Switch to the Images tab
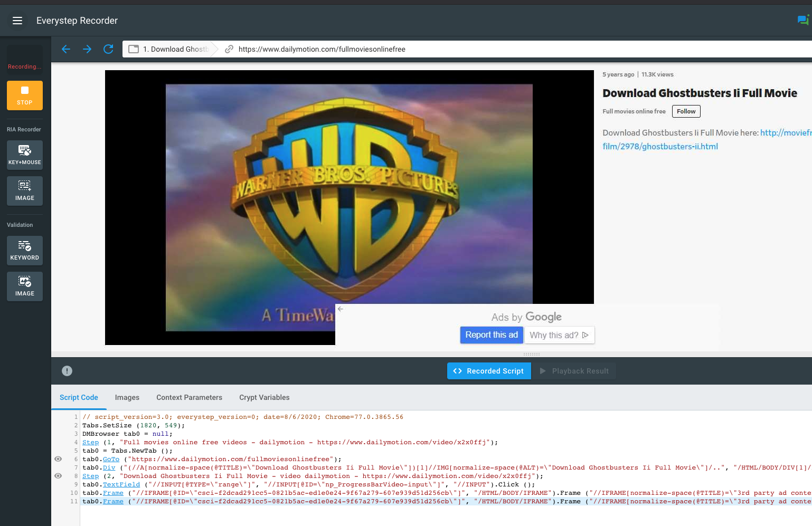Image resolution: width=812 pixels, height=526 pixels. [127, 397]
